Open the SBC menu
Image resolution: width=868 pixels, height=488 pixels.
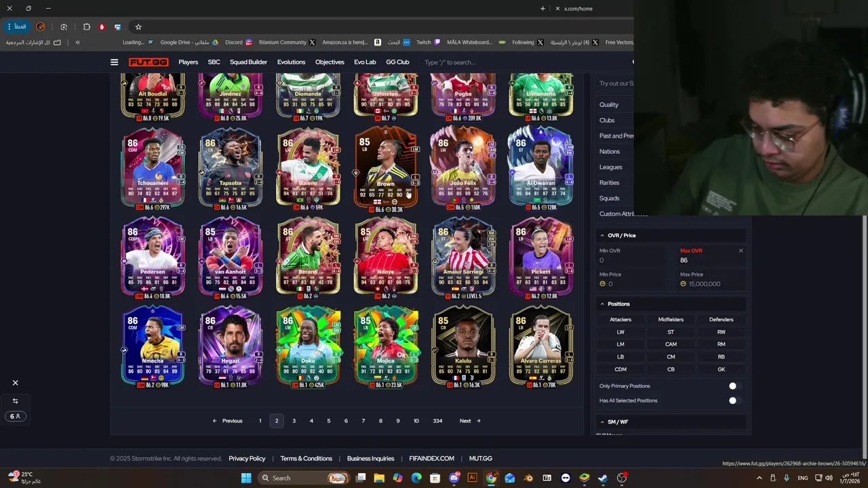(x=214, y=62)
